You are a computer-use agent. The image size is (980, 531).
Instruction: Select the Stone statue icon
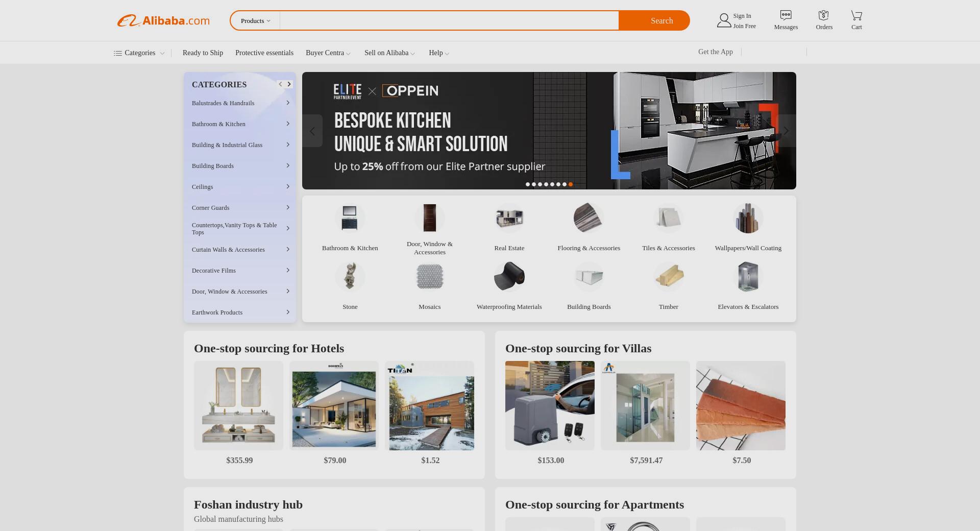(x=350, y=277)
